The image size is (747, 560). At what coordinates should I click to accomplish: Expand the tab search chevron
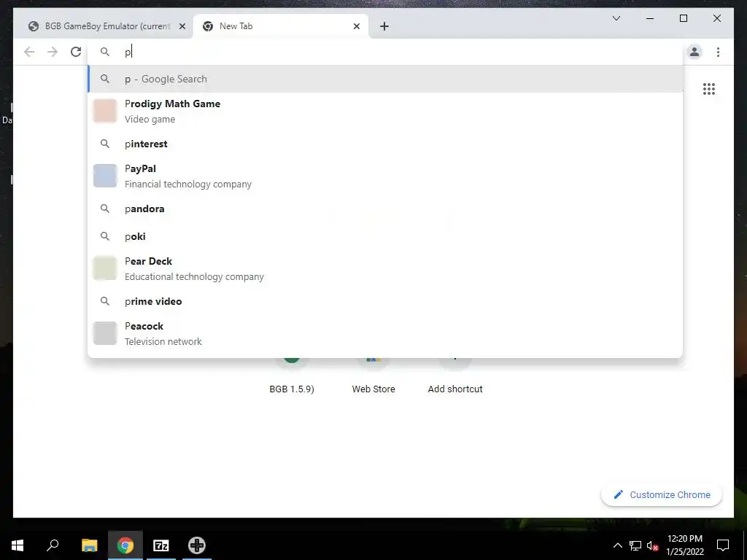pyautogui.click(x=616, y=18)
